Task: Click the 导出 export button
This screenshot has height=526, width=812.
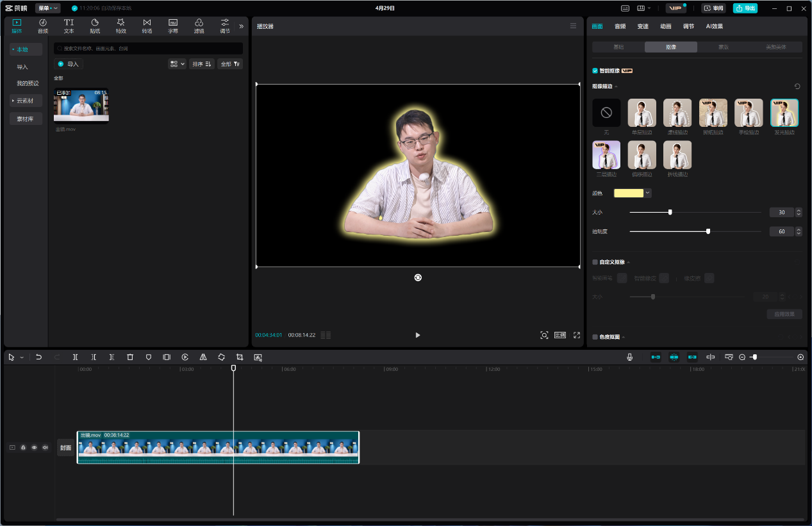Action: (x=745, y=8)
